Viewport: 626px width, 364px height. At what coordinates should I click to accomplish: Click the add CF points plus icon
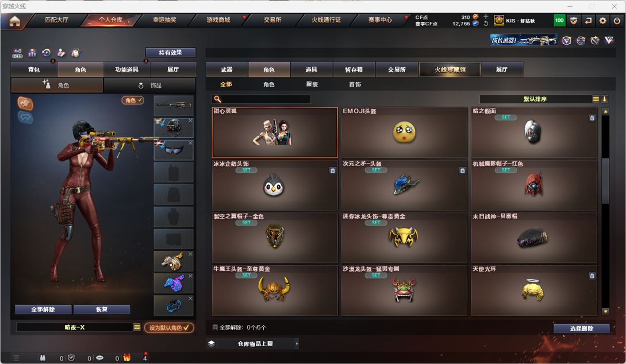point(486,17)
